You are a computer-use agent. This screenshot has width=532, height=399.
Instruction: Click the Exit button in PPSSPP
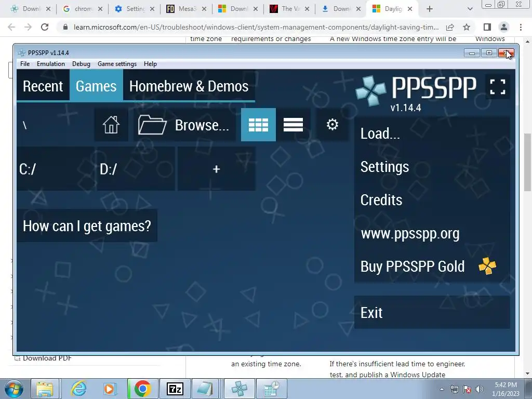click(432, 312)
